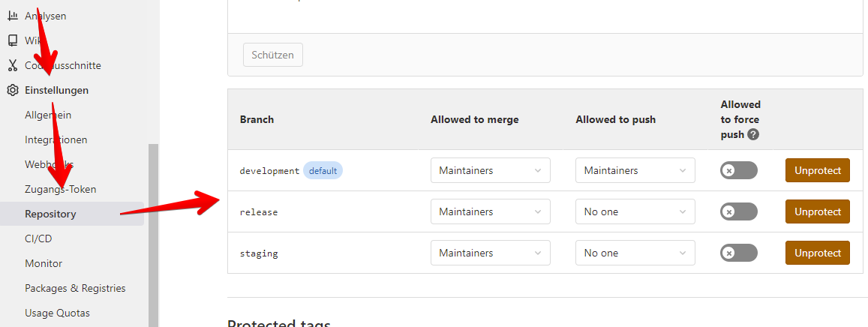
Task: Click the force push help question icon
Action: point(753,134)
